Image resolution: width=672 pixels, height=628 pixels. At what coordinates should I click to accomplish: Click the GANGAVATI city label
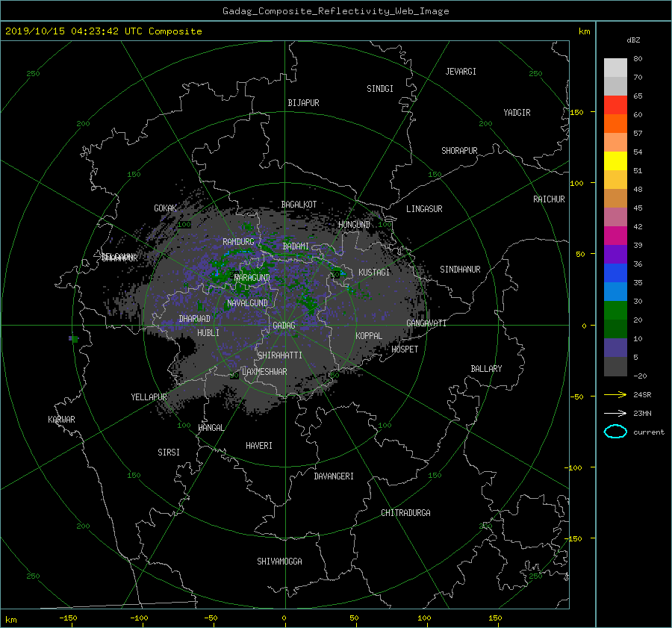(x=426, y=323)
